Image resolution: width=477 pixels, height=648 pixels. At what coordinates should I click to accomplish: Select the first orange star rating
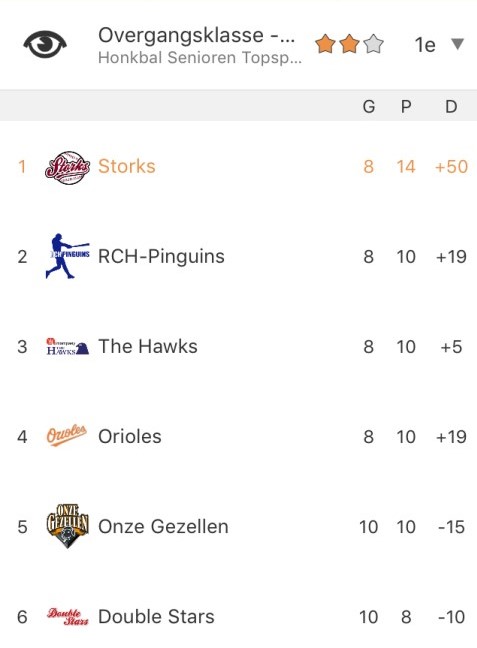[x=325, y=44]
